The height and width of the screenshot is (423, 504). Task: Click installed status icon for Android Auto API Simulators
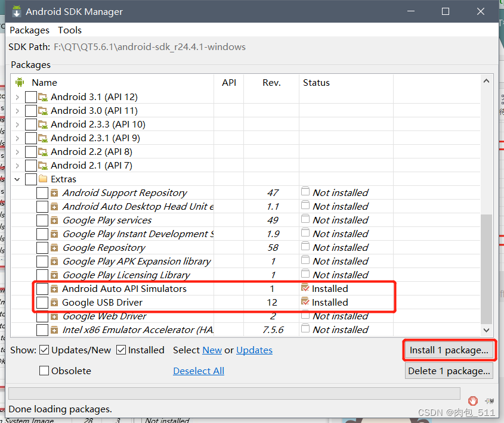(305, 288)
